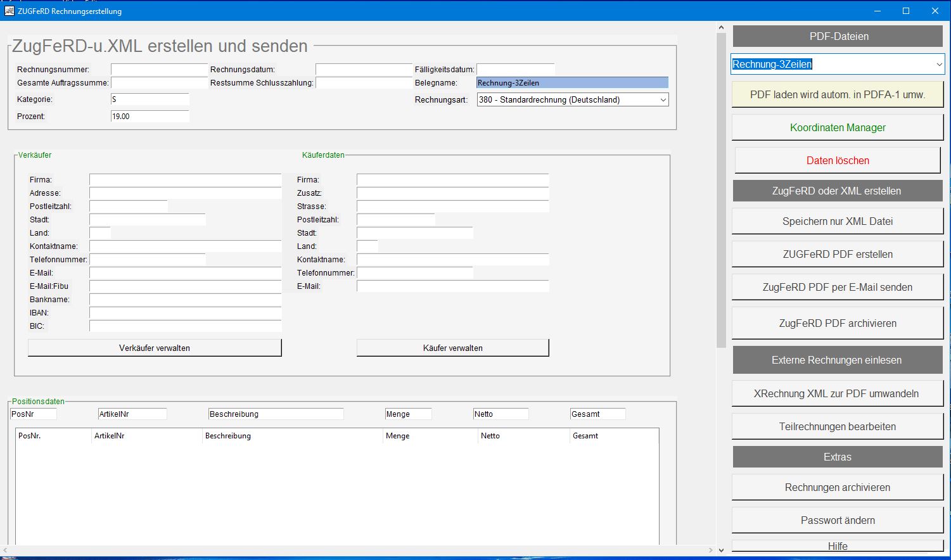
Task: Change password with Passwort ändern
Action: 837,519
